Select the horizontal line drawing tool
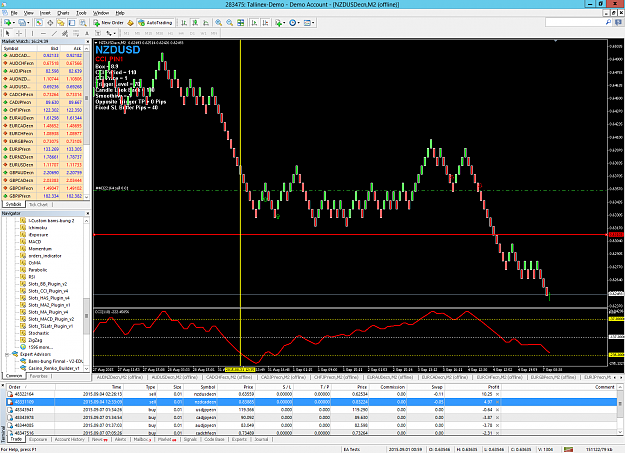 click(x=43, y=33)
